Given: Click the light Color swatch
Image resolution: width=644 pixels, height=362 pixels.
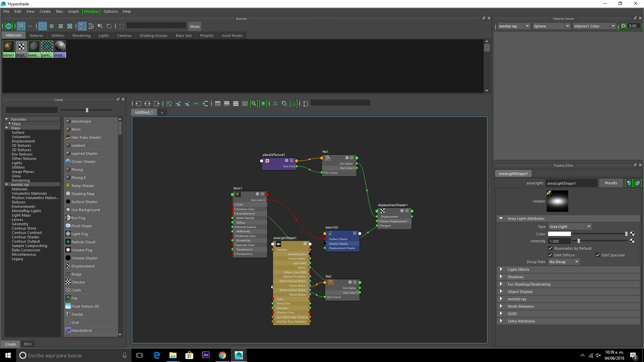Looking at the screenshot, I should (559, 234).
